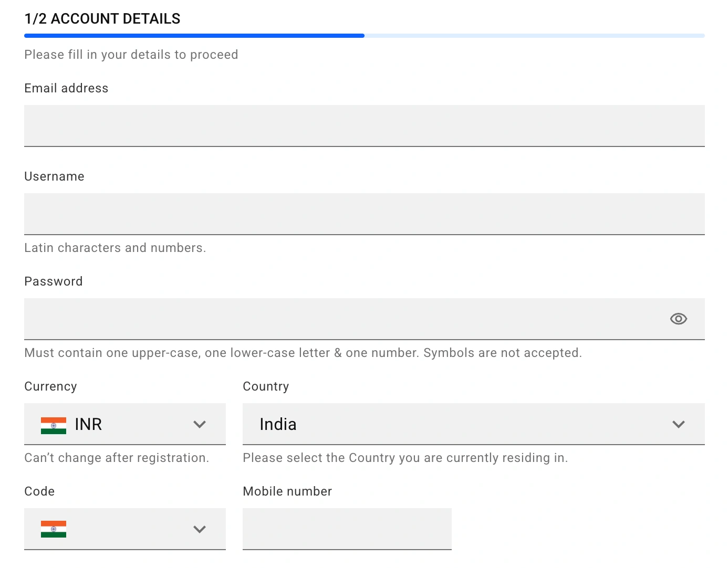Viewport: 728px width, 568px height.
Task: Click into the Password input field
Action: 341,319
